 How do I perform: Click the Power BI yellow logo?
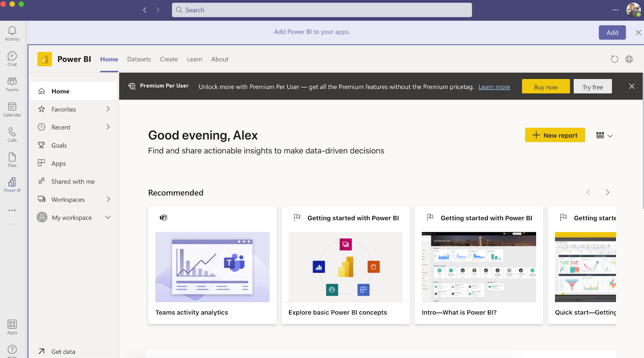pyautogui.click(x=45, y=59)
